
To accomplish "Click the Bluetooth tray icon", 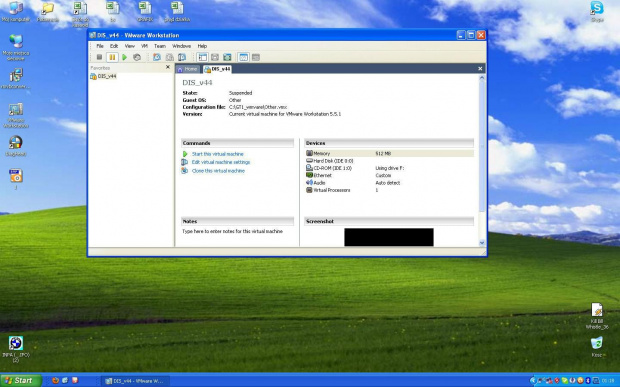I will click(588, 381).
